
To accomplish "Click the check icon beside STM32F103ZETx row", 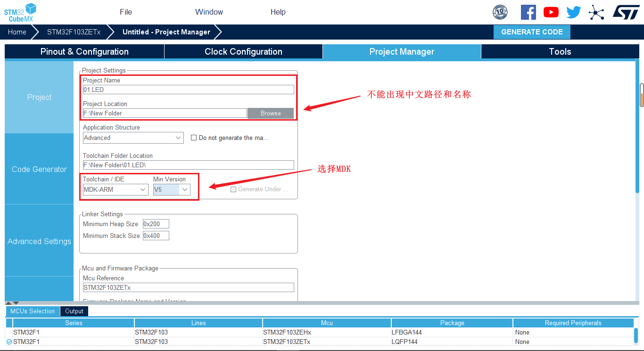I will (9, 342).
